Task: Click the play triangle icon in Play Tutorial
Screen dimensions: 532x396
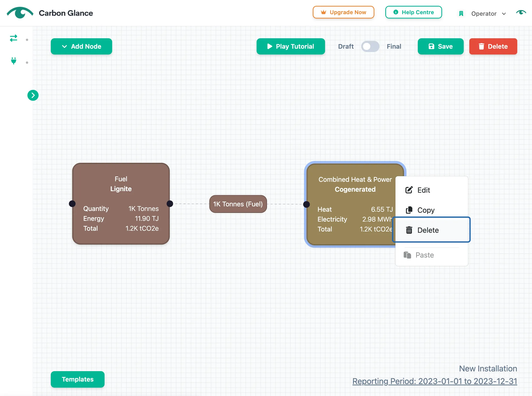Action: point(270,46)
